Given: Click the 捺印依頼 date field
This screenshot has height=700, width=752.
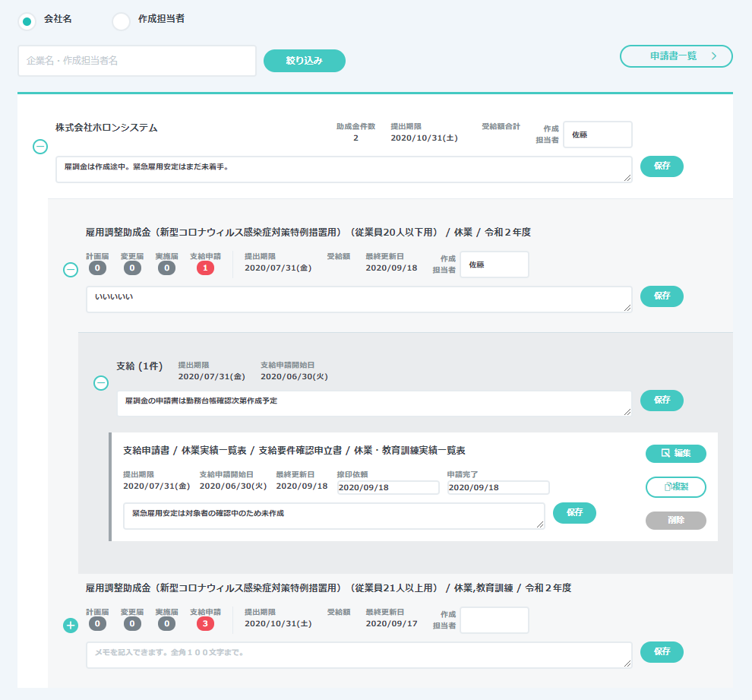Looking at the screenshot, I should (x=387, y=488).
